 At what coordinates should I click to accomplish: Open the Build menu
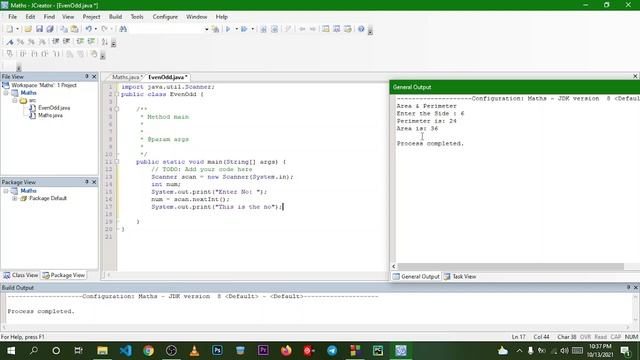click(x=116, y=17)
